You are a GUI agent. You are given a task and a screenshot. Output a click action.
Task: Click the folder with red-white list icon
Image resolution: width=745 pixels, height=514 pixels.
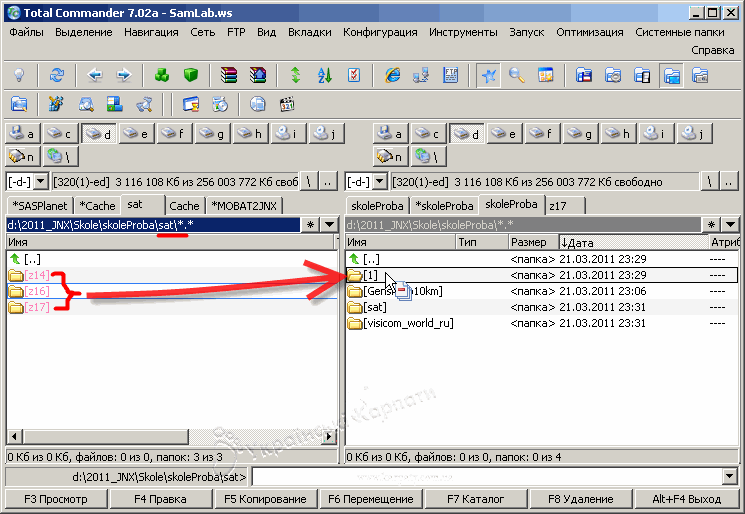584,75
